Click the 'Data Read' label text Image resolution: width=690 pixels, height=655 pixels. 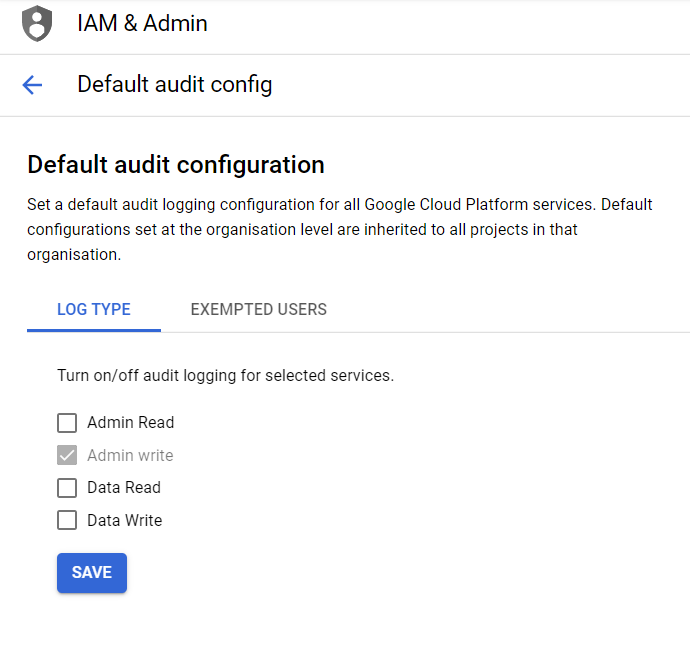(x=124, y=488)
